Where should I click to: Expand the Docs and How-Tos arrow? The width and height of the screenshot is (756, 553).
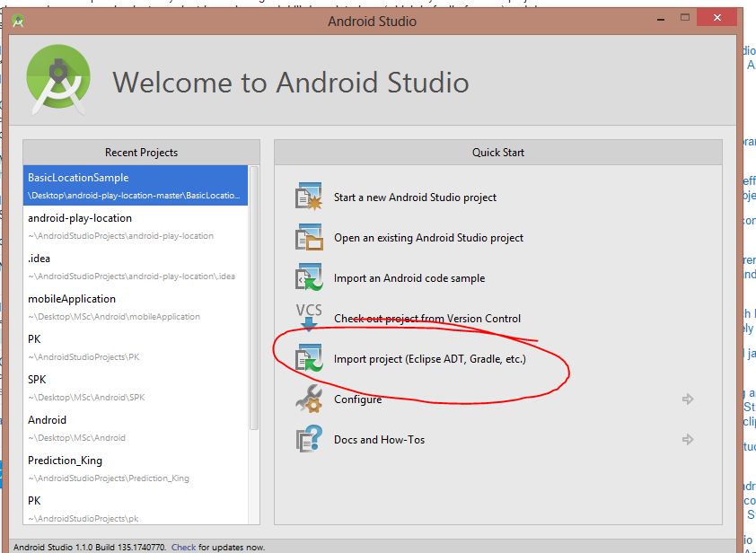click(x=688, y=439)
